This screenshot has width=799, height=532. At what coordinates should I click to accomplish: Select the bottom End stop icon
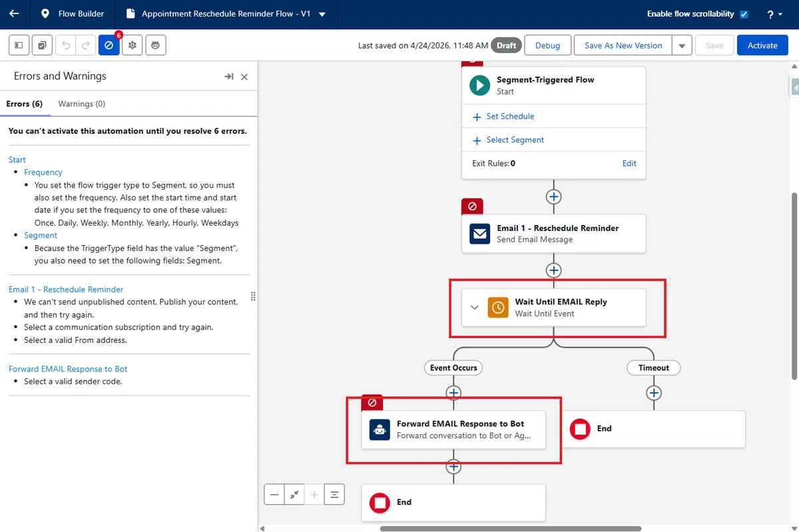pos(380,503)
